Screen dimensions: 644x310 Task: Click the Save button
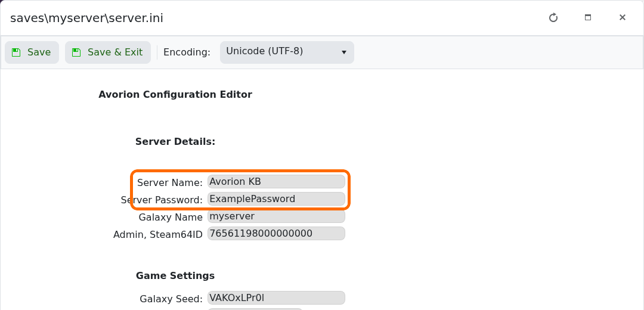coord(32,52)
